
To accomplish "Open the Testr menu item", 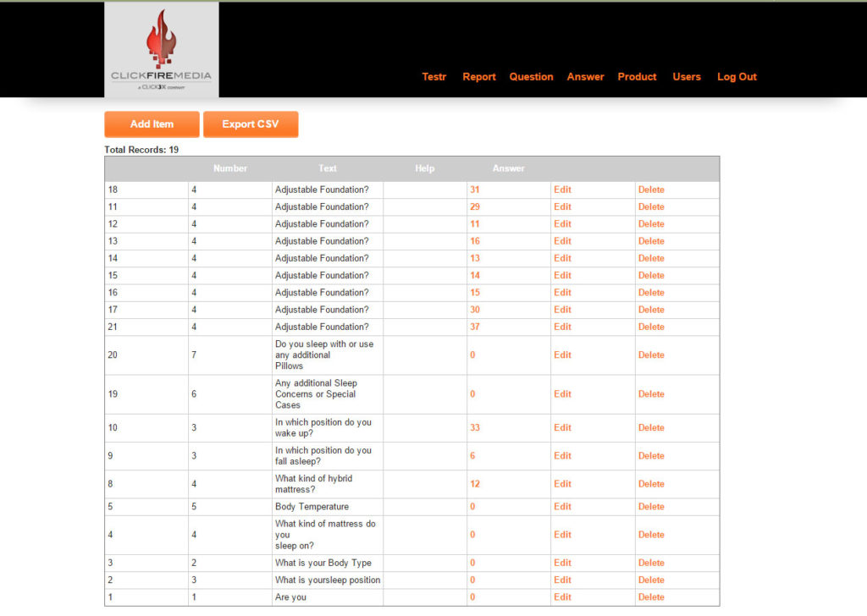I will 433,77.
